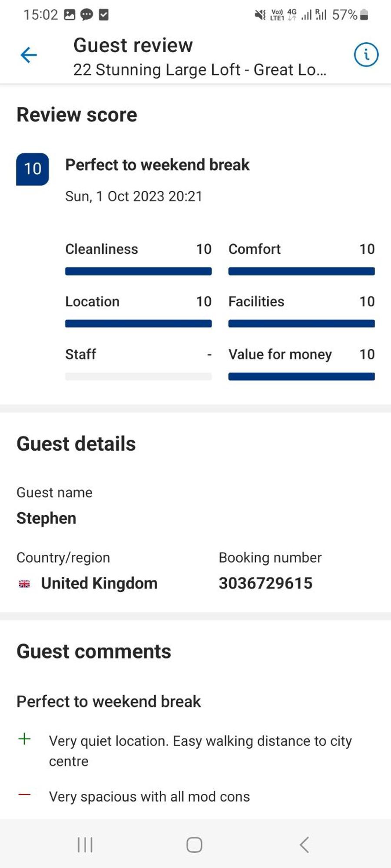Tap Android navigation back chevron
The image size is (391, 868).
[x=304, y=845]
